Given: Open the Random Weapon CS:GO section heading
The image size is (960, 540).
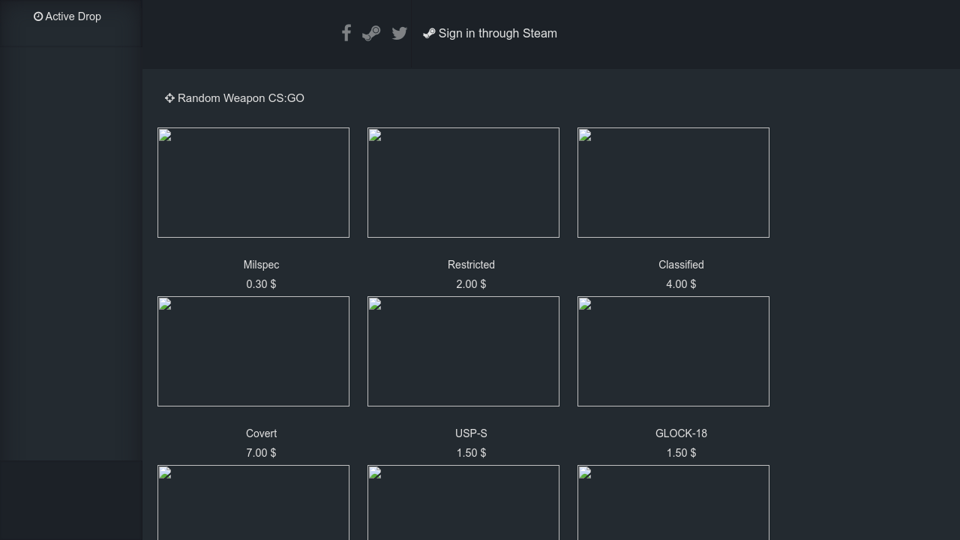Looking at the screenshot, I should [240, 98].
